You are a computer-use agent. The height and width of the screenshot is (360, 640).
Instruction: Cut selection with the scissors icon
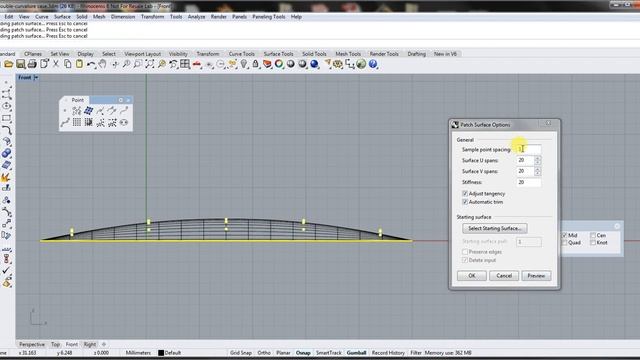click(56, 64)
